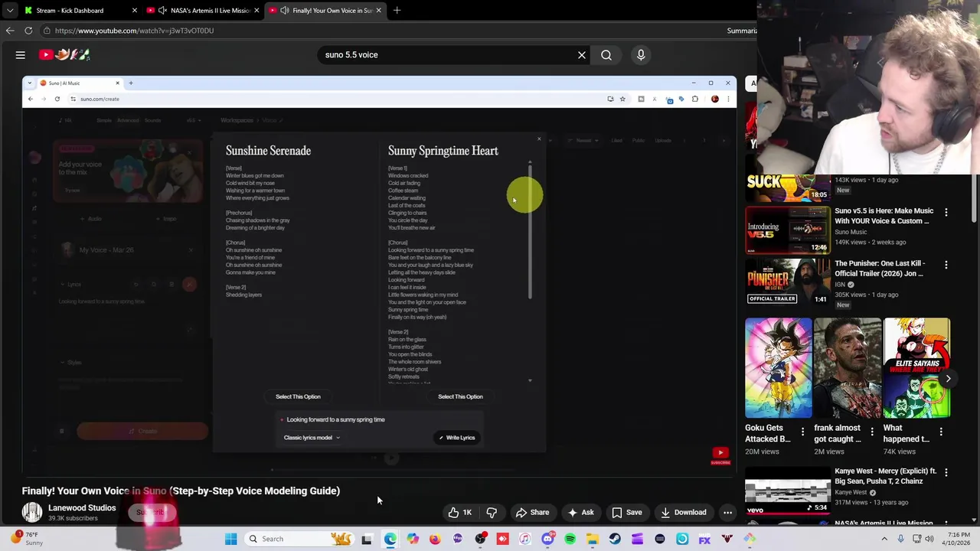980x551 pixels.
Task: Open The Punisher: One Last Kill trailer thumbnail
Action: click(x=787, y=282)
